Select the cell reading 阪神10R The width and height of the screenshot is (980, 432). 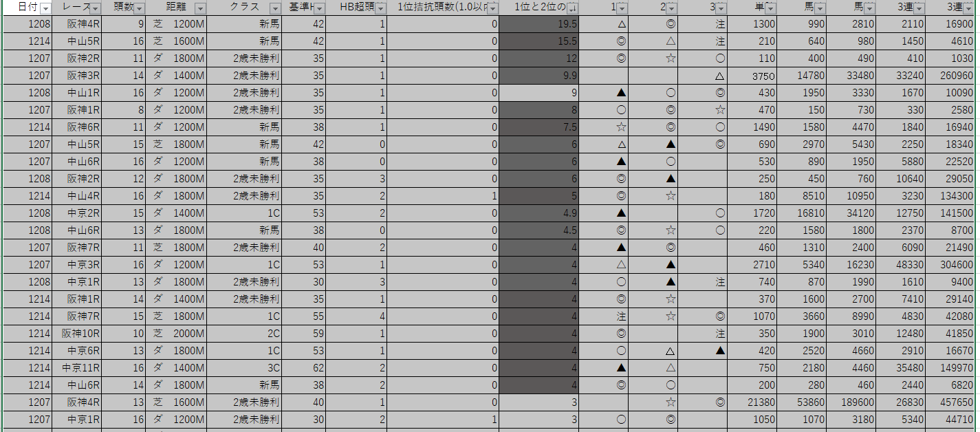[76, 334]
